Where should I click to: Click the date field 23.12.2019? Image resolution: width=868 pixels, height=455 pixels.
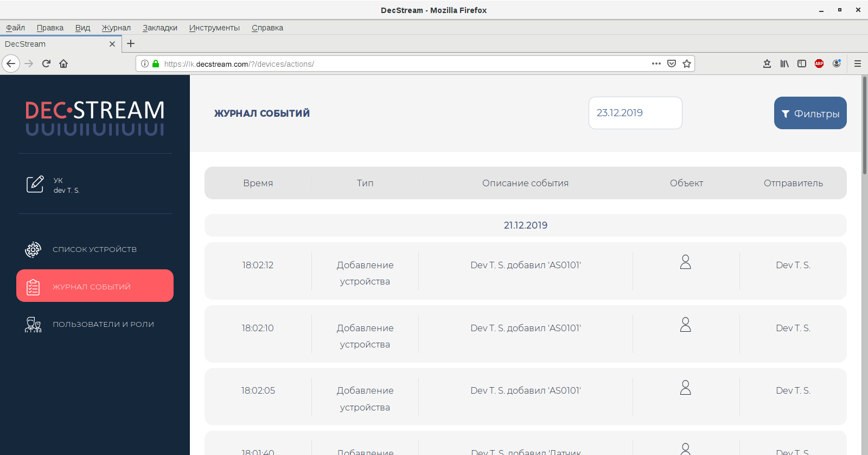click(635, 113)
